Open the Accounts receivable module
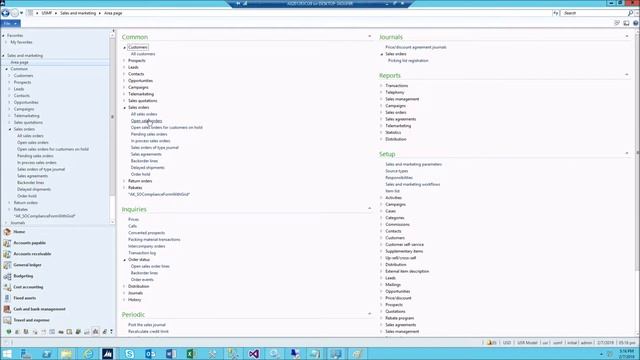Viewport: 640px width, 360px height. [32, 254]
